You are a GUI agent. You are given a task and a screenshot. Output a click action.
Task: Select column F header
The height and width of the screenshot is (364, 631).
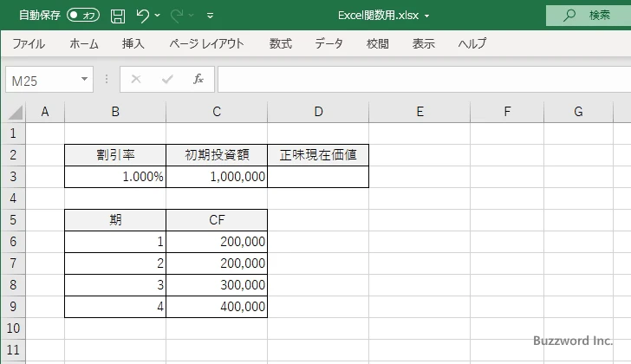507,112
